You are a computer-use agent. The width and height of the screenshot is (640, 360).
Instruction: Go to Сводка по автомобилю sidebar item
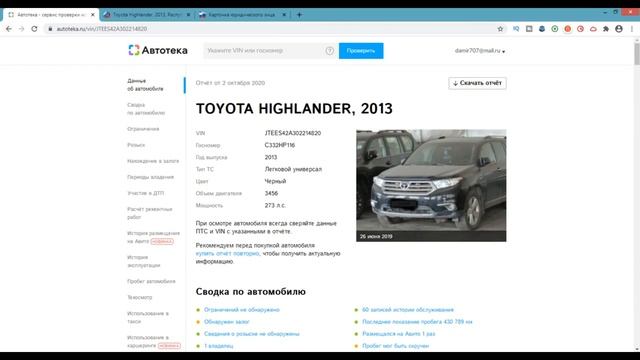point(146,109)
